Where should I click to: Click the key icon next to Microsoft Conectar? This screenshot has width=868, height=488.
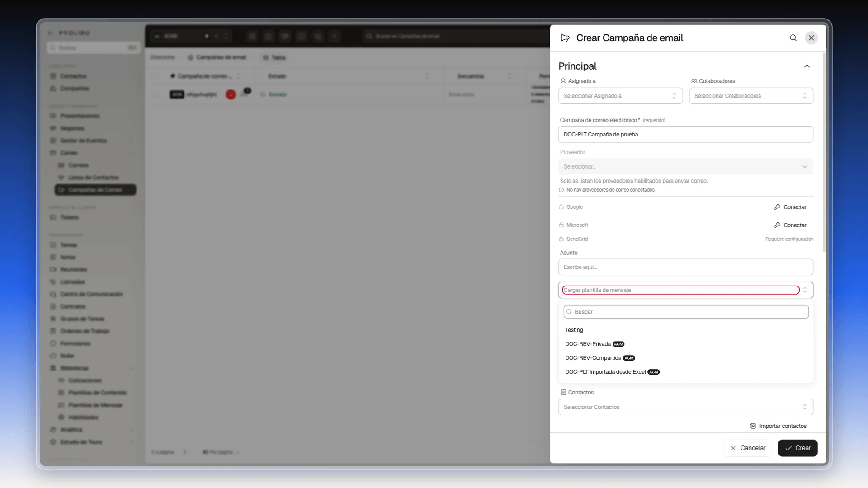coord(778,225)
